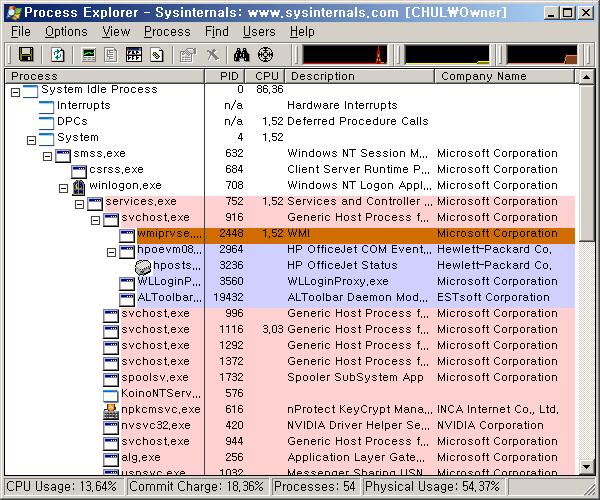Screen dimensions: 600x500
Task: Toggle the Show Process Tree icon
Action: click(111, 55)
